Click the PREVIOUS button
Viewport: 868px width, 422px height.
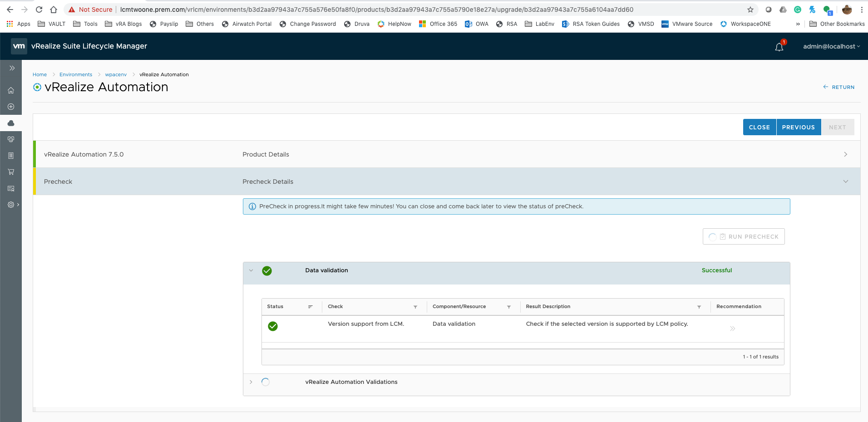pyautogui.click(x=799, y=127)
